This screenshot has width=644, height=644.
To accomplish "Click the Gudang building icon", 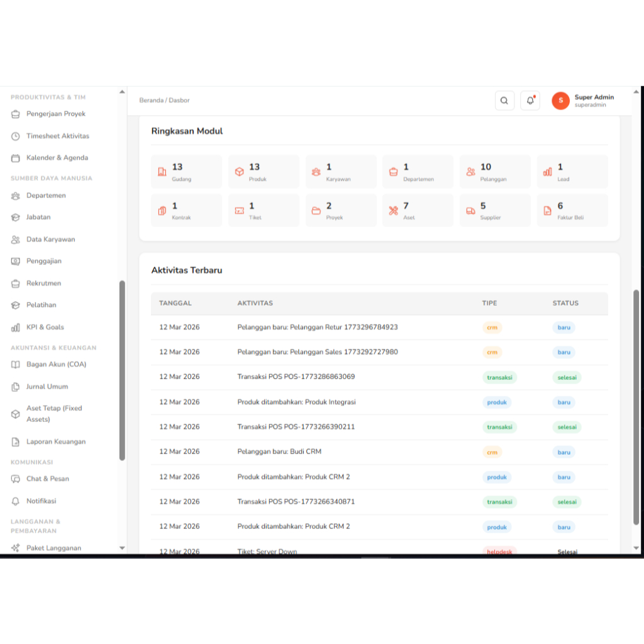I will [x=162, y=172].
